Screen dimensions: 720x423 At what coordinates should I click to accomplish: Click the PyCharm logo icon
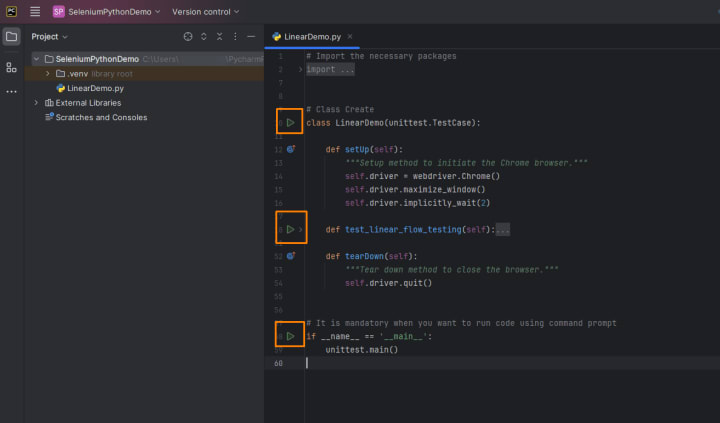tap(11, 11)
